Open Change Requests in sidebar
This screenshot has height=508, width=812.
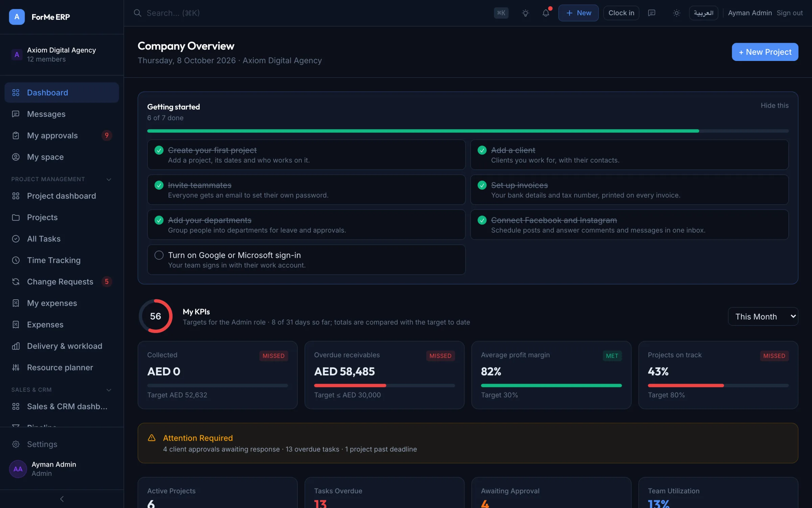62,281
